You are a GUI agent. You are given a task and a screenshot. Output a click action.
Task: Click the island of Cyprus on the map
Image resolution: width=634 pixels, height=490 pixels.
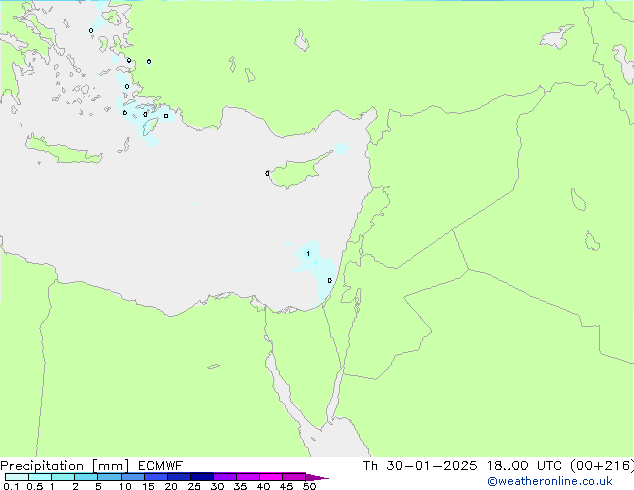click(x=298, y=170)
